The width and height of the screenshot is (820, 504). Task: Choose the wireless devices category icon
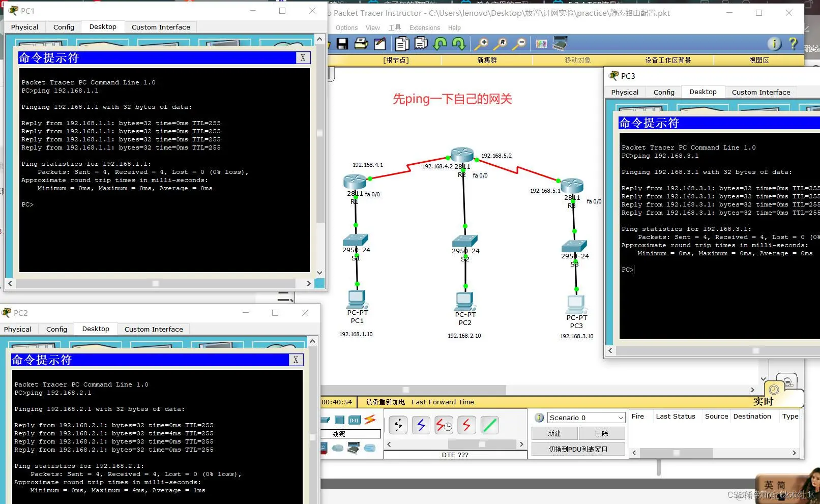[355, 420]
